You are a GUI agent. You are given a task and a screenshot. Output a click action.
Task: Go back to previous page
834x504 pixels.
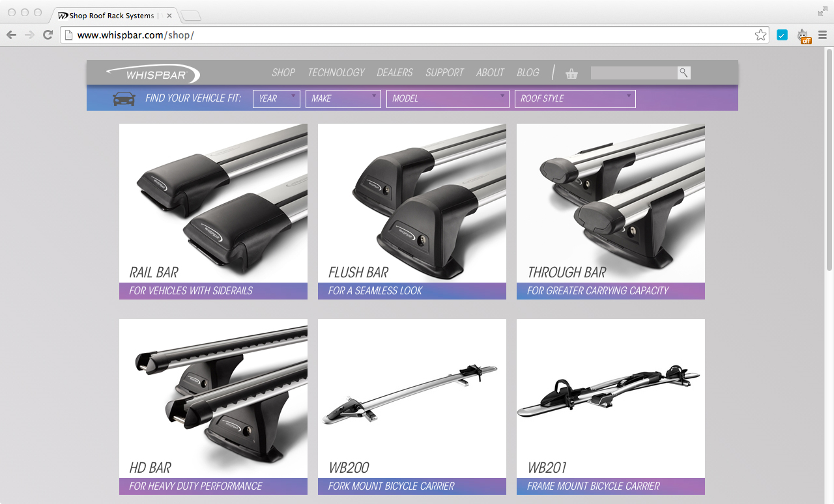(11, 35)
